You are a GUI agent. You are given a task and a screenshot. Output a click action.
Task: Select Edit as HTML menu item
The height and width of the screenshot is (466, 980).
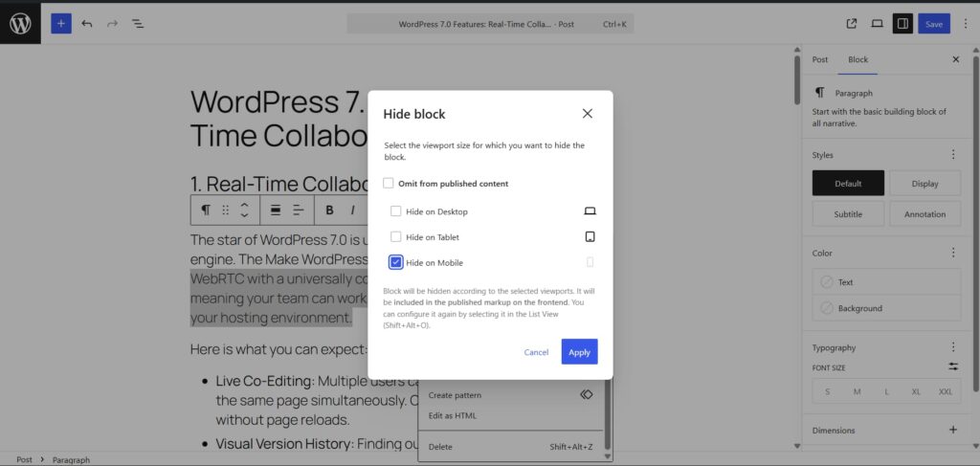tap(453, 415)
